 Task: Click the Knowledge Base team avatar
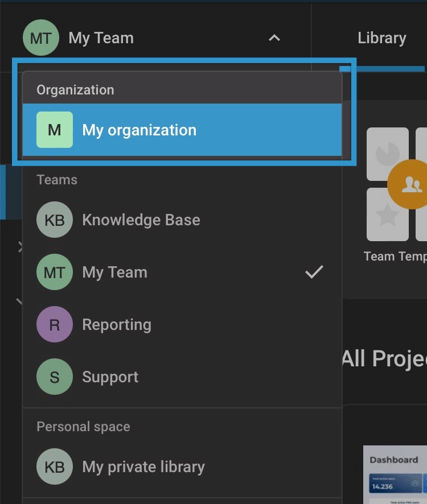(54, 220)
